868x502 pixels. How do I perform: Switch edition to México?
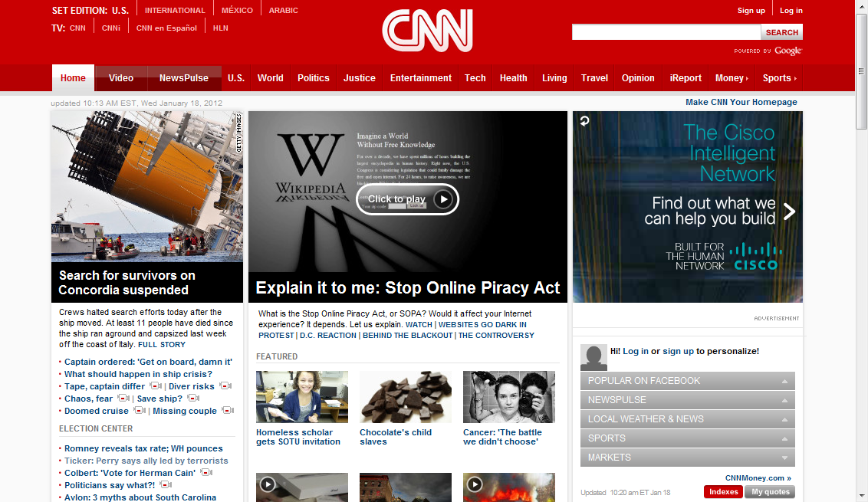237,11
